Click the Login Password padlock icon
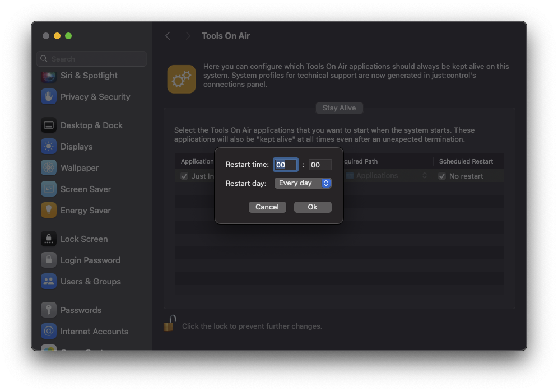The image size is (558, 392). pos(49,260)
